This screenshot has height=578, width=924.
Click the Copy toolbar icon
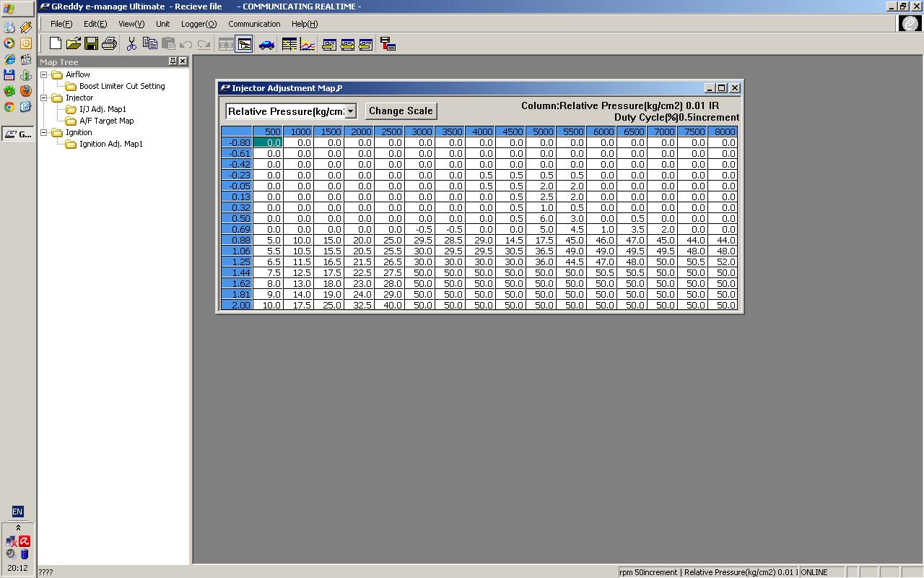149,45
